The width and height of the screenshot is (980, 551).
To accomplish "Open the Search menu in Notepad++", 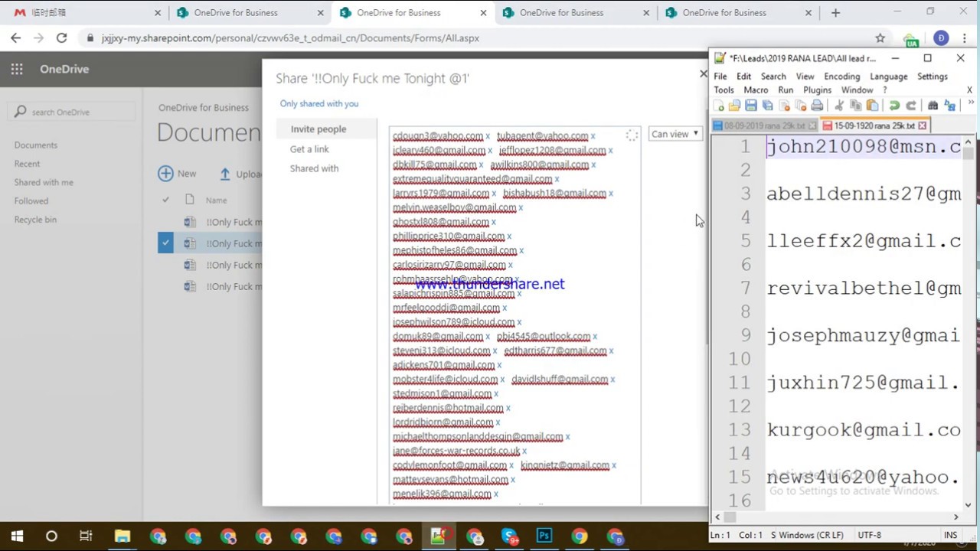I will tap(773, 77).
